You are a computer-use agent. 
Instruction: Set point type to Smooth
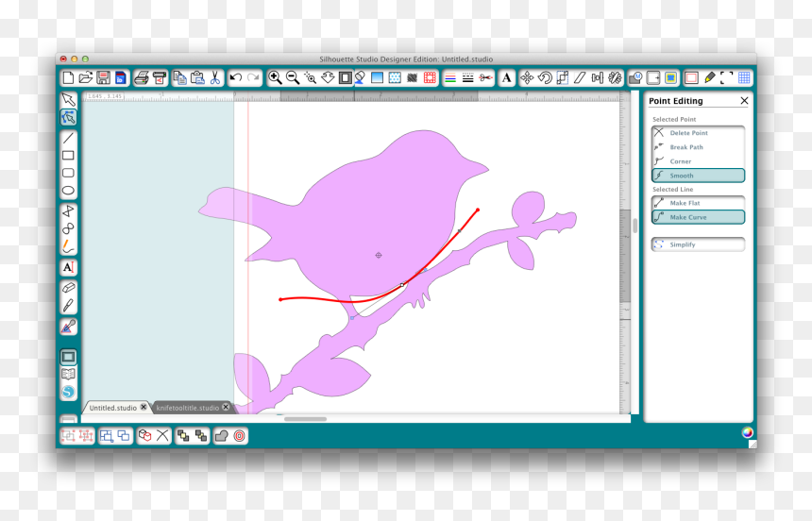pos(698,176)
